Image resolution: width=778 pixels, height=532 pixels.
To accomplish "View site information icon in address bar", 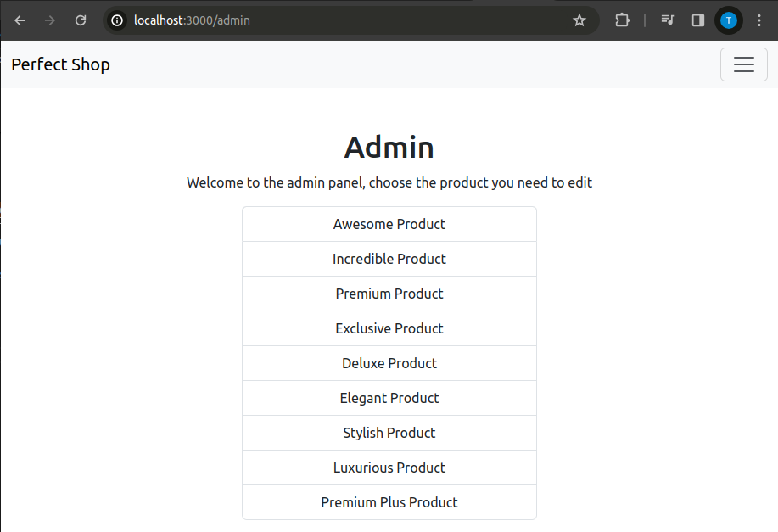I will (117, 20).
